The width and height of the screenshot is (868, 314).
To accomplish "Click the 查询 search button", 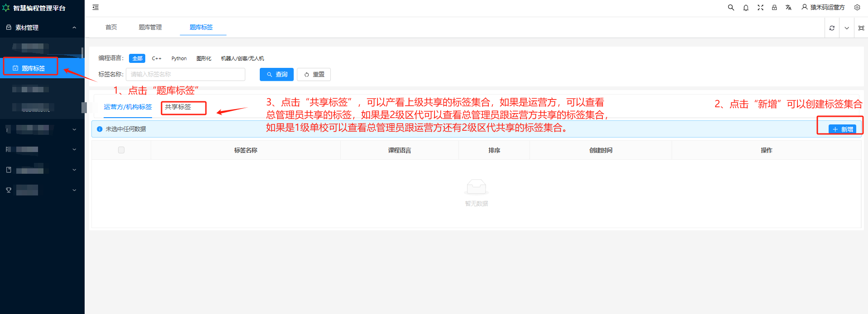I will click(277, 75).
